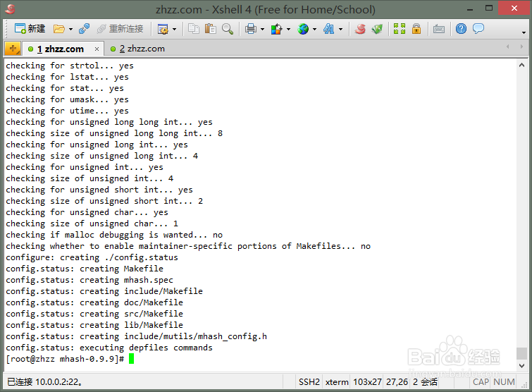Viewport: 532px width, 392px height.
Task: Click the Xshell app icon in title bar
Action: click(x=10, y=9)
